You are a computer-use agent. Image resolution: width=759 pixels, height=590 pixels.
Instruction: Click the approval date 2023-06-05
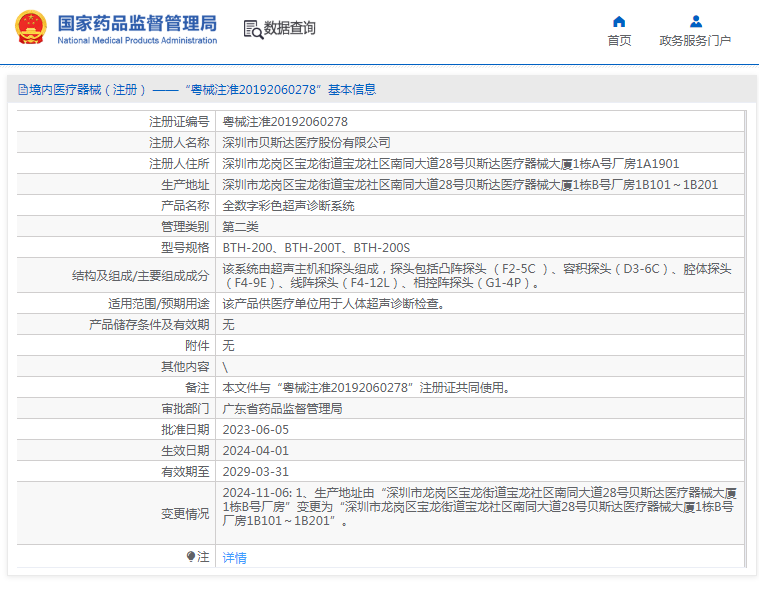(x=255, y=429)
